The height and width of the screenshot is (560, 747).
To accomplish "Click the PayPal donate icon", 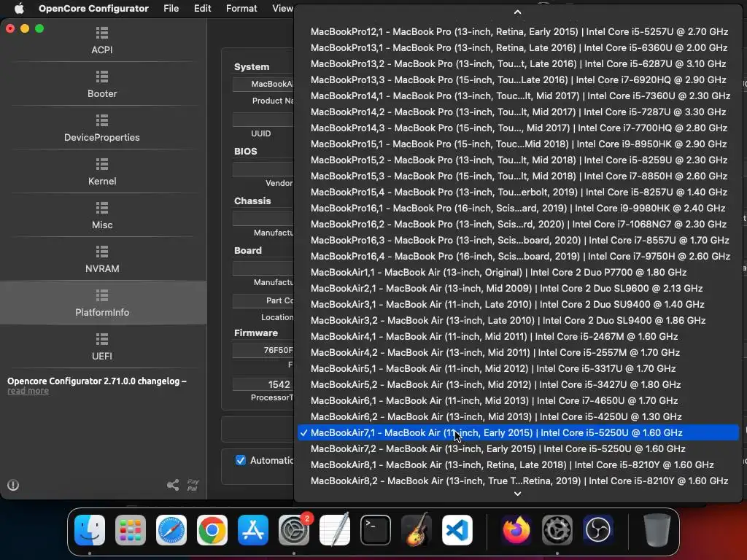I will [x=193, y=485].
